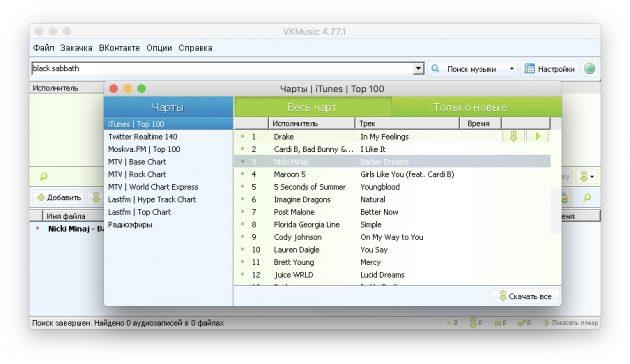This screenshot has width=630, height=364.
Task: Select 5 Seconds of Summer 'Youngblood'
Action: tap(392, 187)
